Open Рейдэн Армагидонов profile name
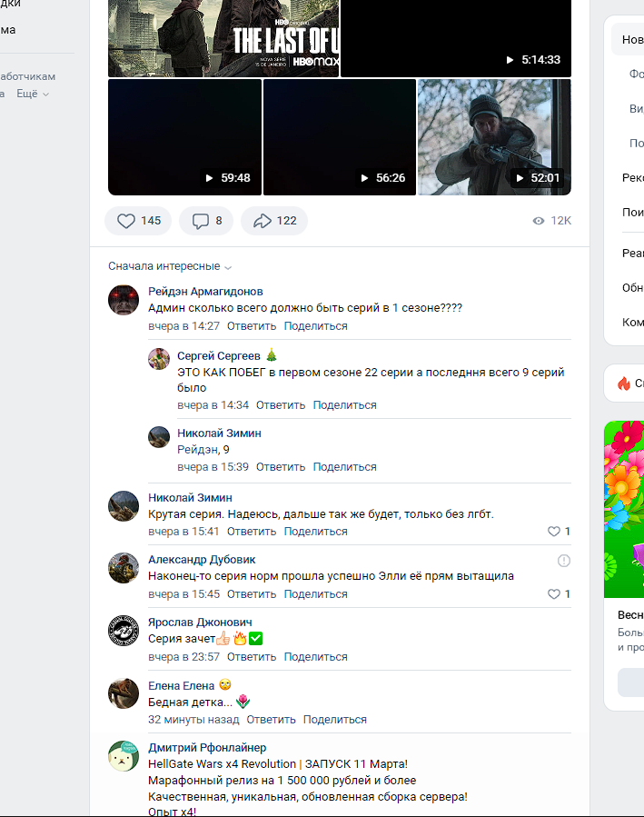 pyautogui.click(x=205, y=291)
